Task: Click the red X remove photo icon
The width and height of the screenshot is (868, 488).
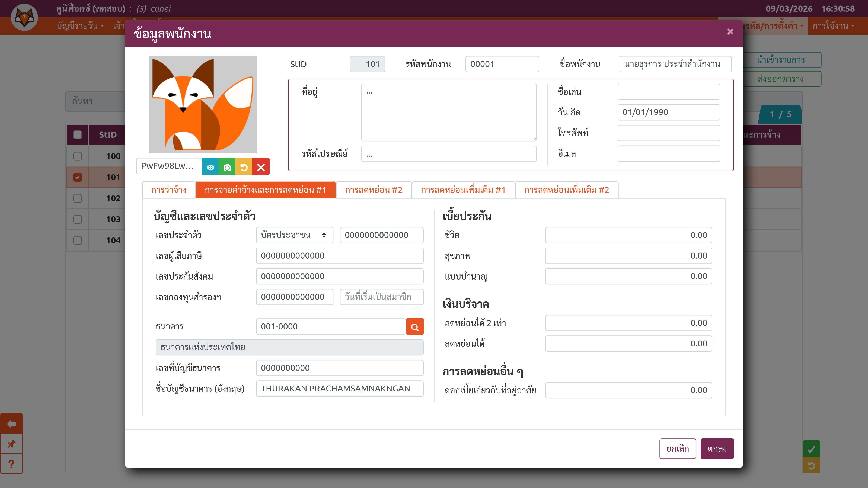Action: click(261, 167)
